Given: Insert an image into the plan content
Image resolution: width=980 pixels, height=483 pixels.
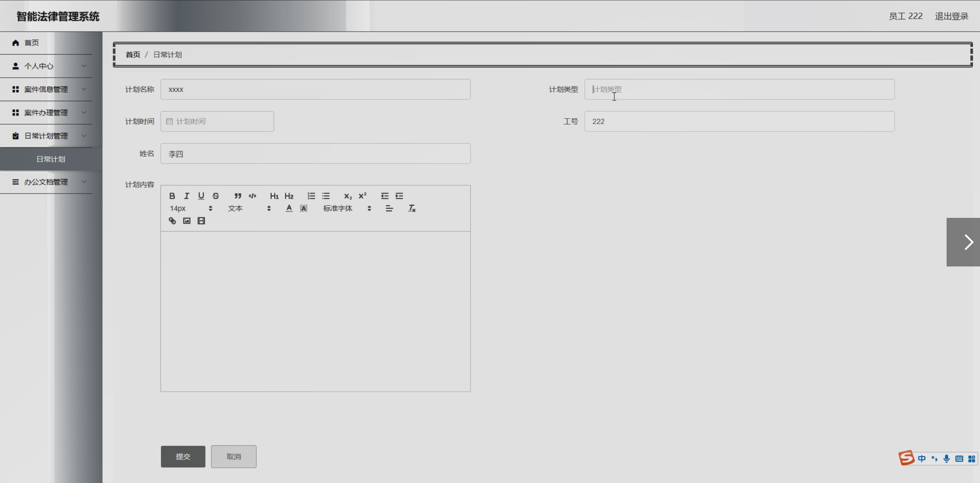Looking at the screenshot, I should 187,221.
